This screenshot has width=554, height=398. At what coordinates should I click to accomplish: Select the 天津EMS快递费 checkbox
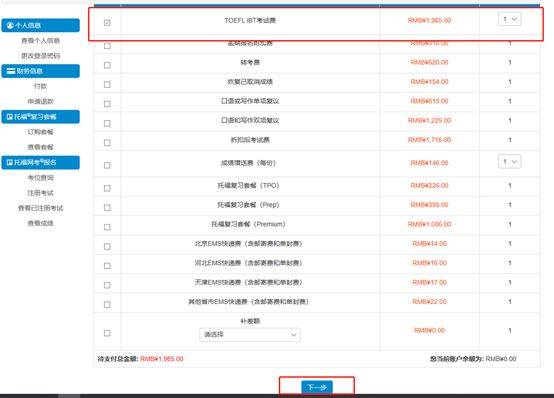point(107,285)
